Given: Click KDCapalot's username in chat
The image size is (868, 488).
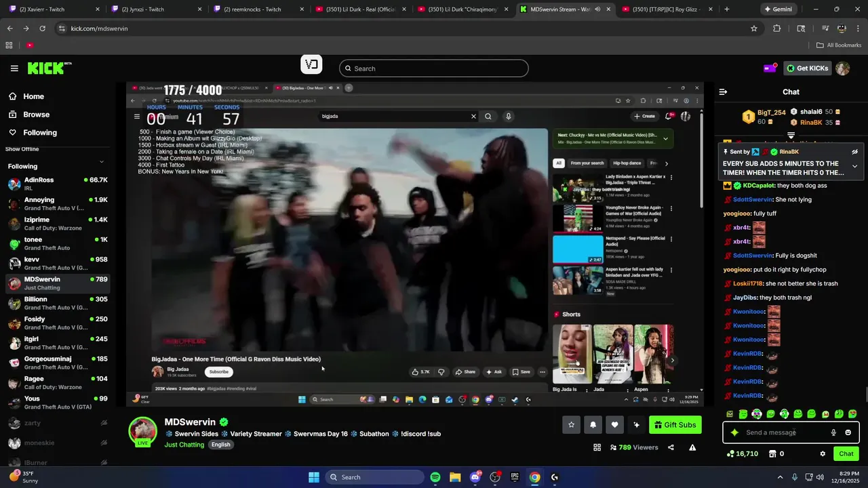Looking at the screenshot, I should click(x=758, y=186).
